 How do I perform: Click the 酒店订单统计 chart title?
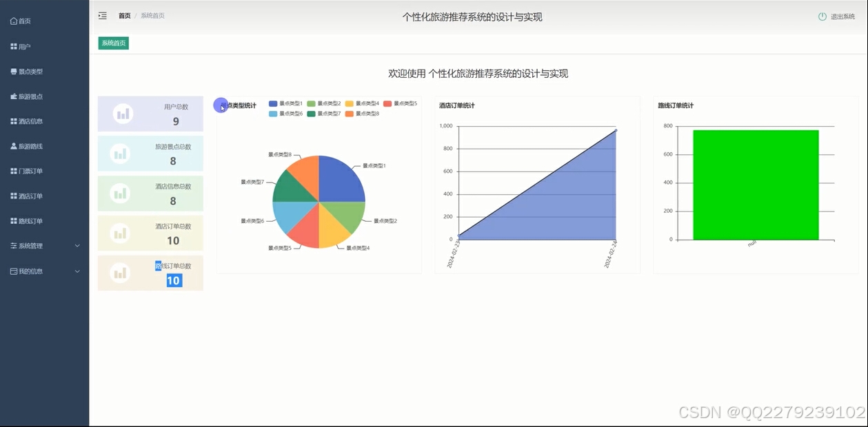pyautogui.click(x=456, y=105)
